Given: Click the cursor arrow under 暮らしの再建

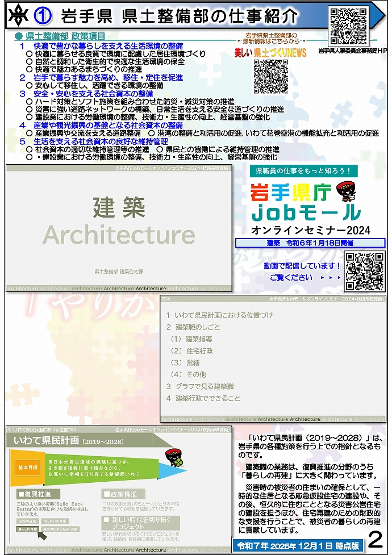Looking at the screenshot, I should click(42, 535).
